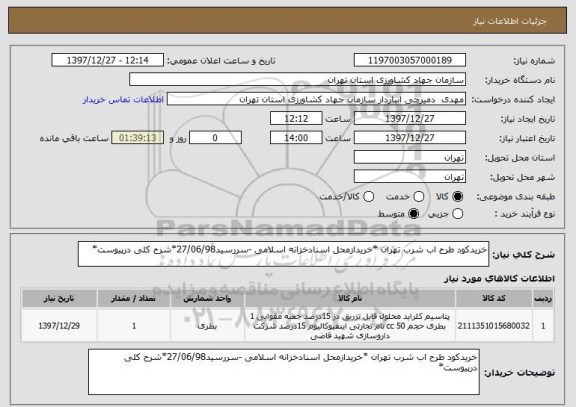Click the نام دستگاه خریدار field
The height and width of the screenshot is (407, 576).
click(298, 80)
